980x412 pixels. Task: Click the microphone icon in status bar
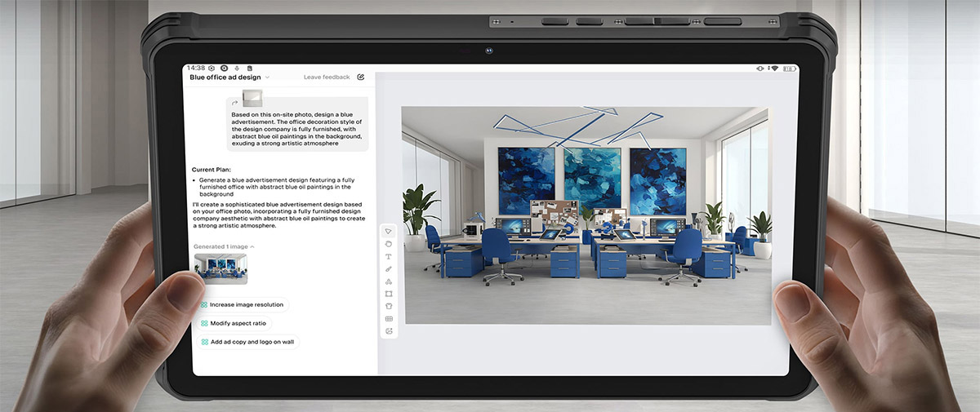coord(237,68)
